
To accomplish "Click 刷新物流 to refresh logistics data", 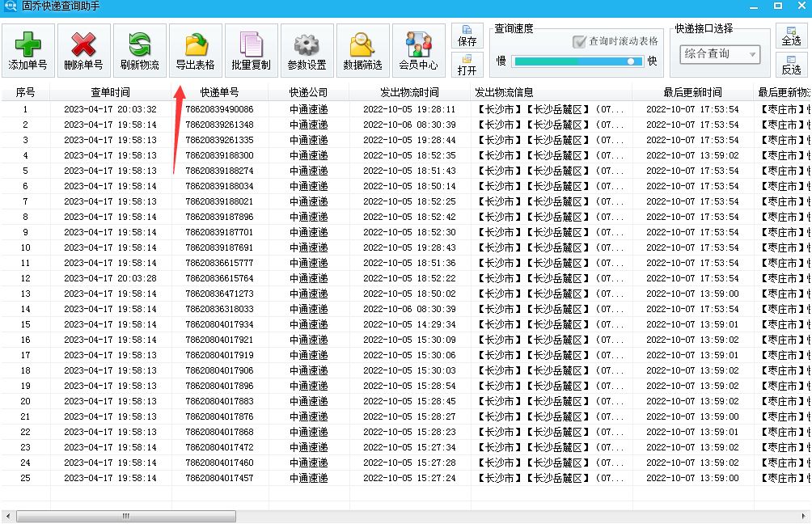I will click(139, 50).
